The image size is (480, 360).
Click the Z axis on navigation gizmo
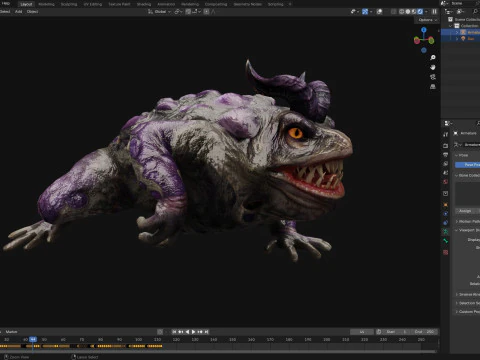tap(424, 30)
